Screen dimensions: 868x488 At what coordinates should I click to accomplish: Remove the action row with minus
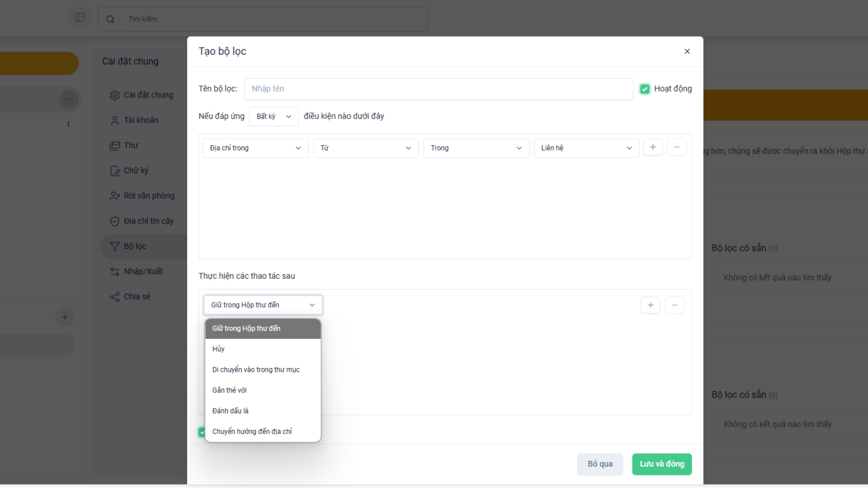(x=674, y=305)
